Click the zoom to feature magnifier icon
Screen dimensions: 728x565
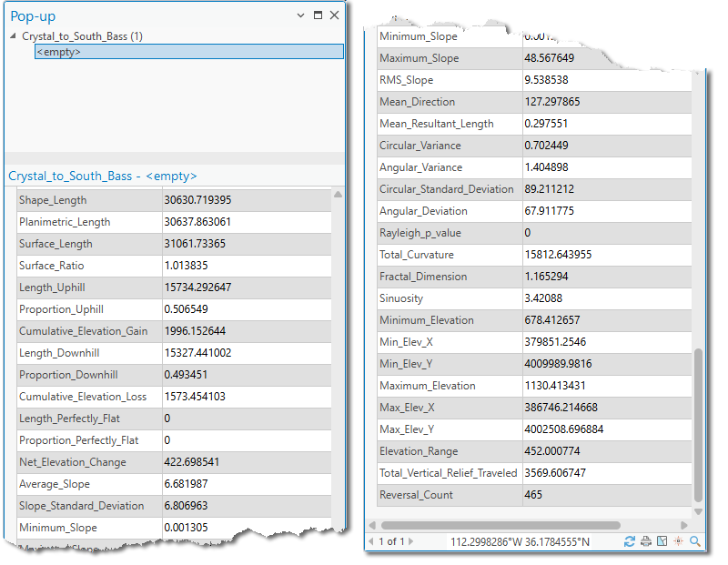click(x=695, y=541)
